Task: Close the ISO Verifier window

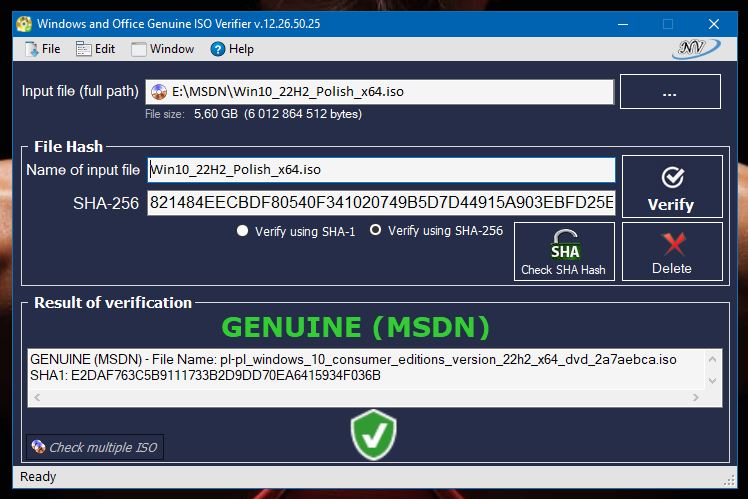Action: pyautogui.click(x=714, y=24)
